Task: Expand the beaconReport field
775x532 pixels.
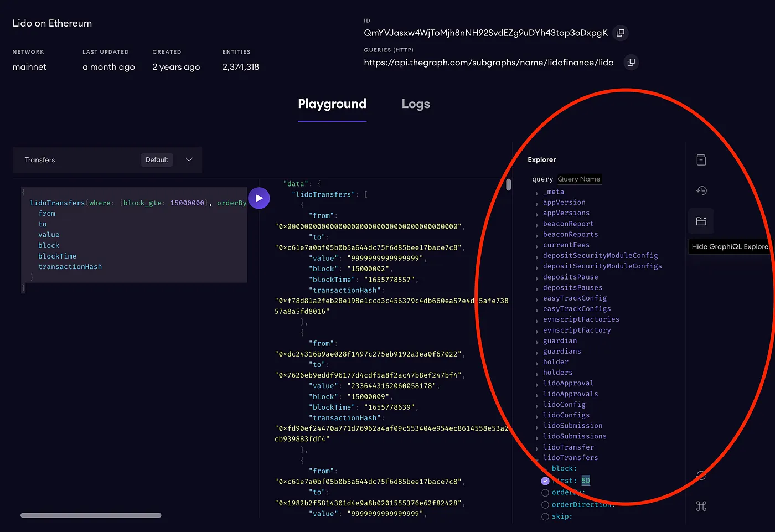Action: 568,224
